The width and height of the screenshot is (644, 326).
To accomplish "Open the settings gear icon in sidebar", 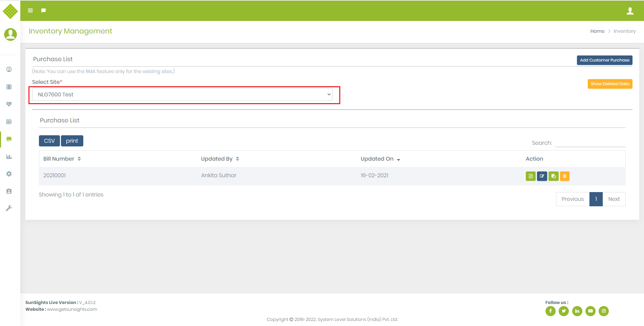I will tap(8, 173).
